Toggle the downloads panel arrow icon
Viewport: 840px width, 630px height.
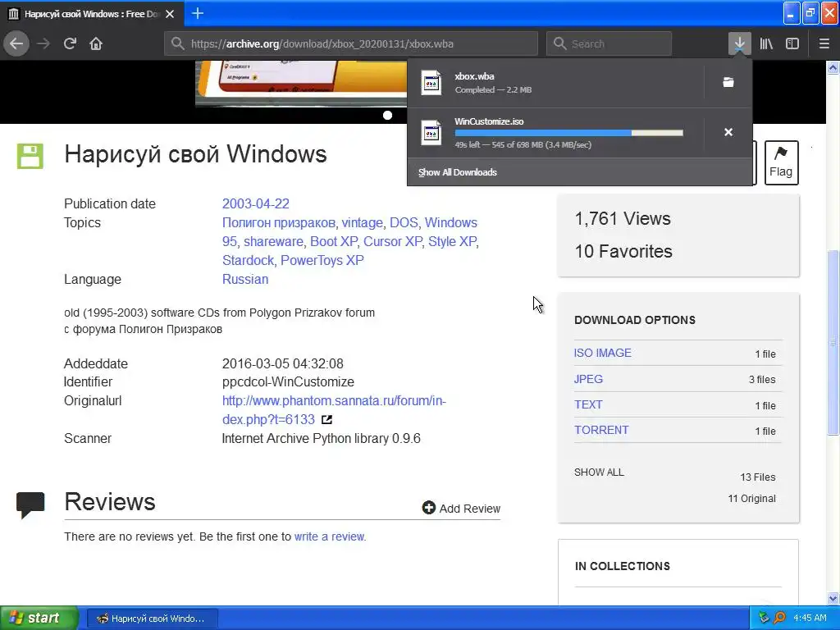[739, 43]
